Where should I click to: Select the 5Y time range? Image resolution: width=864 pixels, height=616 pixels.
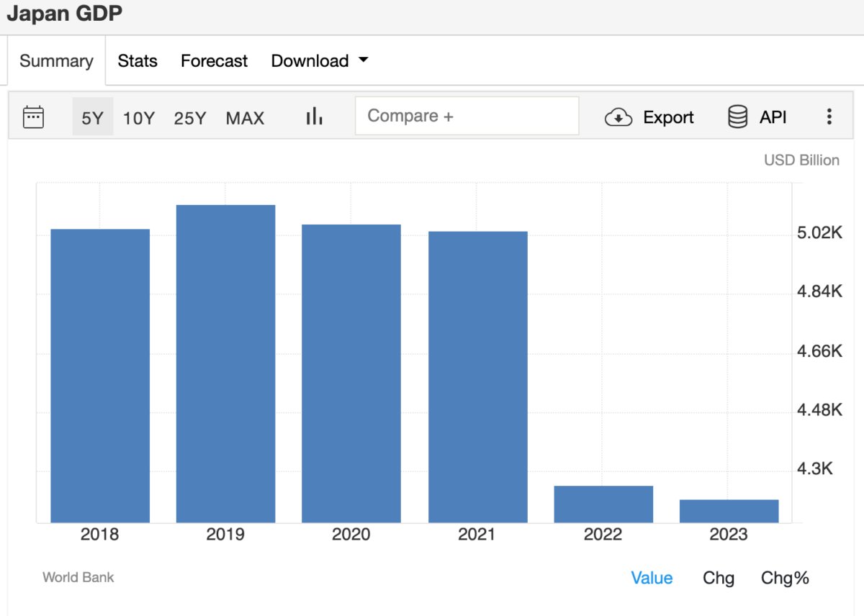click(92, 118)
